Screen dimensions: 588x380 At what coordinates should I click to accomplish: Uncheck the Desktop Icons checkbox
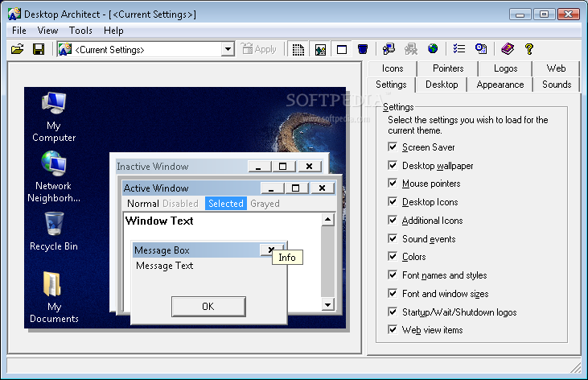click(393, 201)
